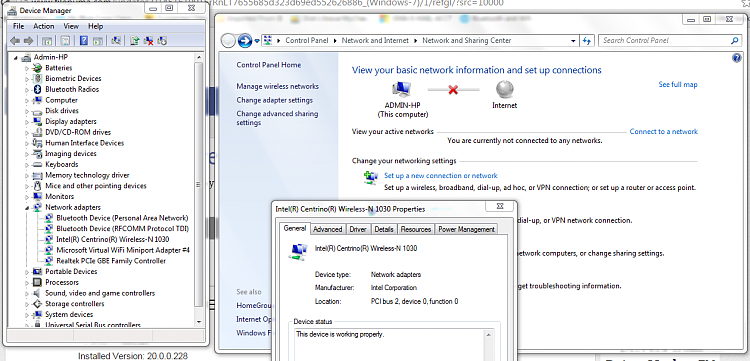Open Change adapter settings link
This screenshot has height=361, width=750.
coord(275,100)
